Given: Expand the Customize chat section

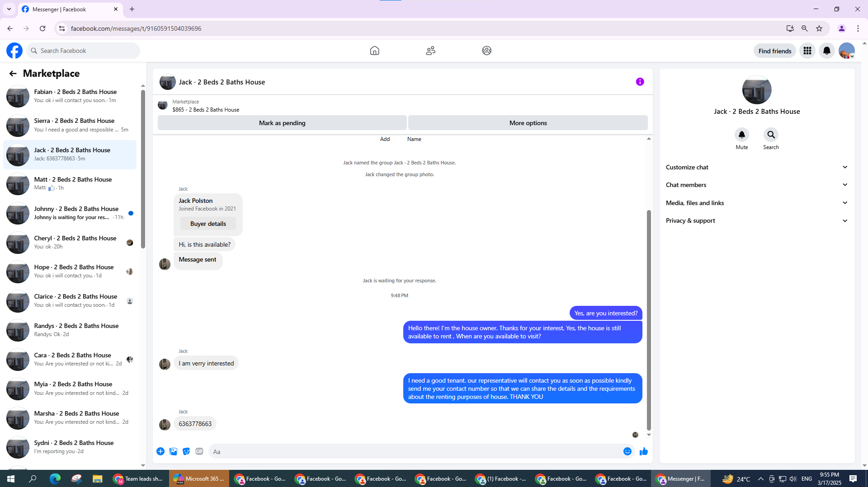Looking at the screenshot, I should [x=756, y=167].
